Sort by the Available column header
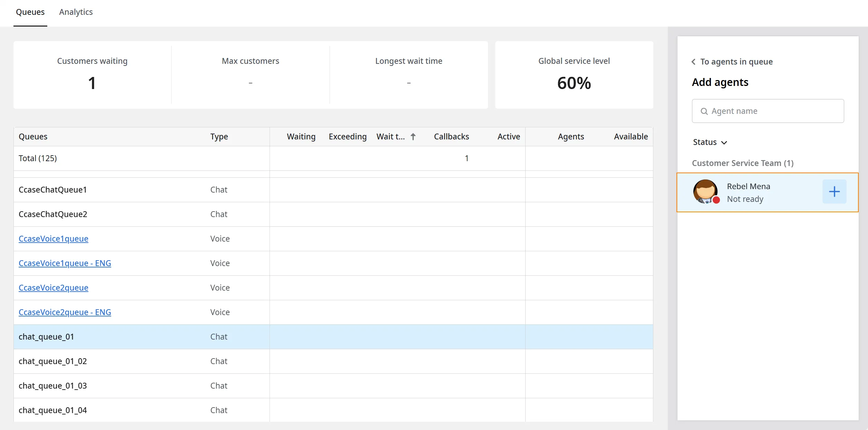This screenshot has width=868, height=430. click(x=631, y=137)
